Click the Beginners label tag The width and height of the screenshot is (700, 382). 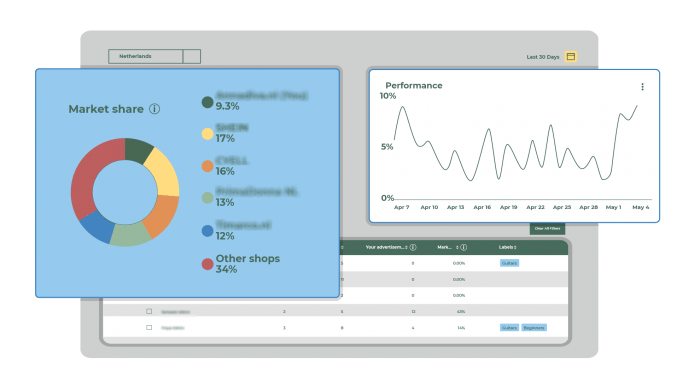point(534,328)
